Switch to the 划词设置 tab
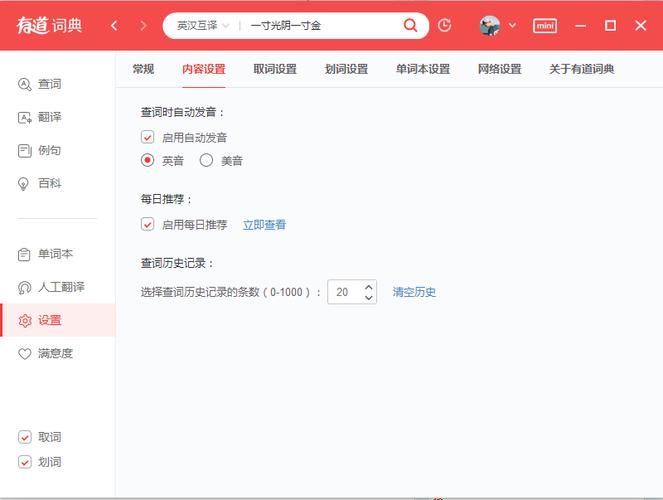Screen dimensions: 663x500 pyautogui.click(x=346, y=69)
